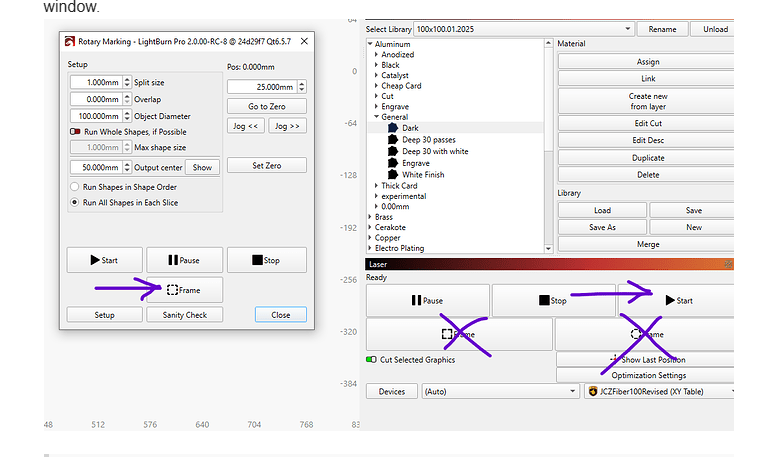
Task: Click Show next to Output center
Action: (x=202, y=167)
